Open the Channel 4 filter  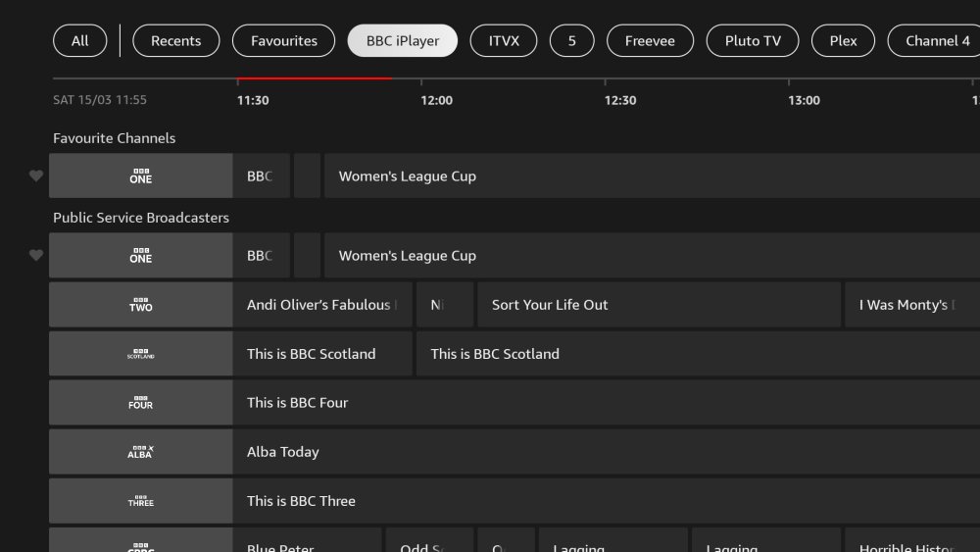(936, 40)
